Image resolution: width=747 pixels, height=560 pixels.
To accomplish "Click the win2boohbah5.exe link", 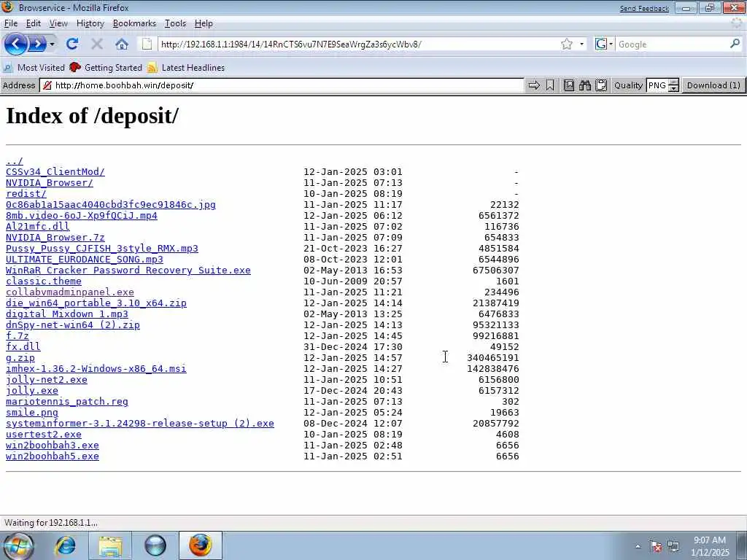I will [x=53, y=456].
